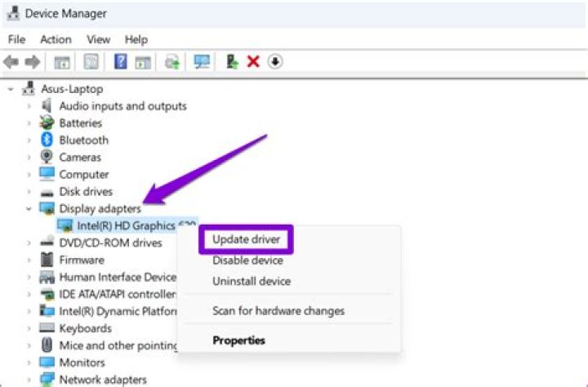Click the Disable device down-arrow icon

pyautogui.click(x=275, y=61)
